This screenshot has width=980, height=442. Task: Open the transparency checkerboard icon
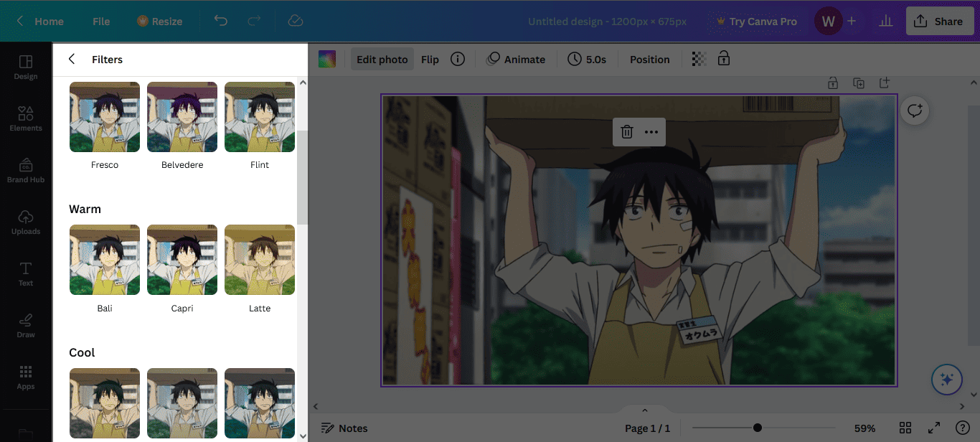tap(699, 60)
